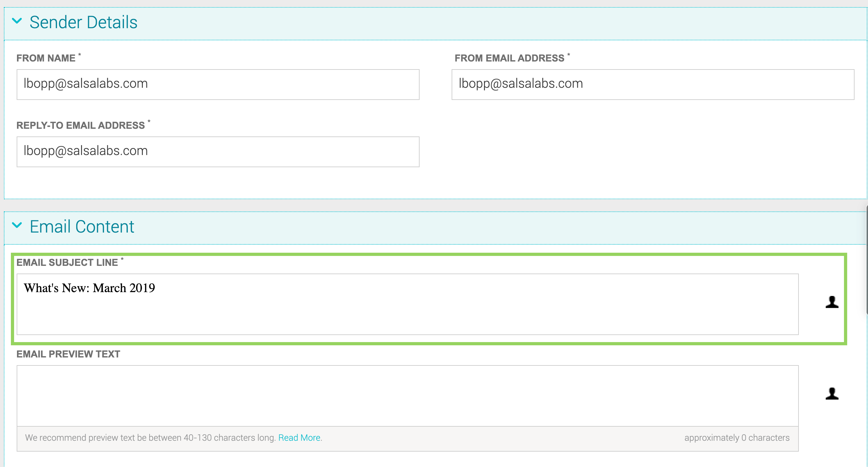Open the Read More link
This screenshot has width=868, height=467.
tap(299, 437)
